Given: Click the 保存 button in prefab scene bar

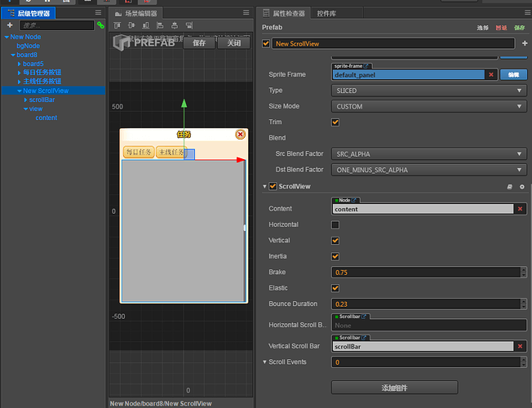Looking at the screenshot, I should tap(199, 43).
